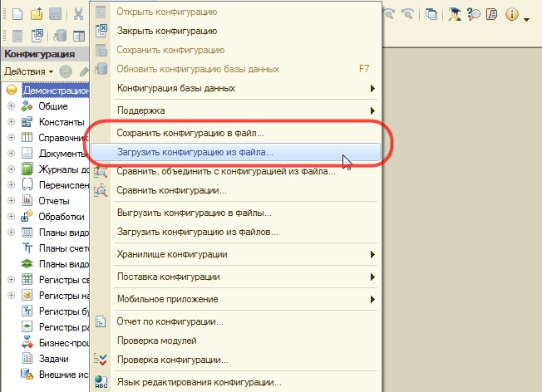The height and width of the screenshot is (392, 542).
Task: Select Проверка модулей menu item
Action: 236,341
